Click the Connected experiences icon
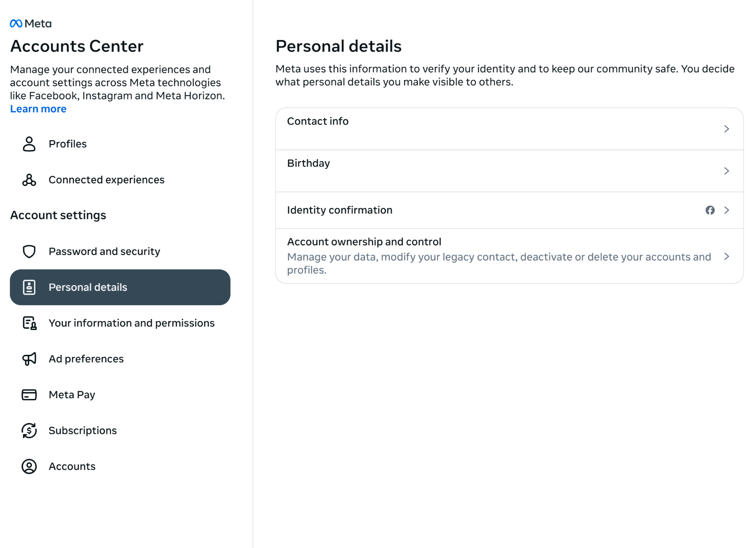756x548 pixels. click(x=29, y=180)
